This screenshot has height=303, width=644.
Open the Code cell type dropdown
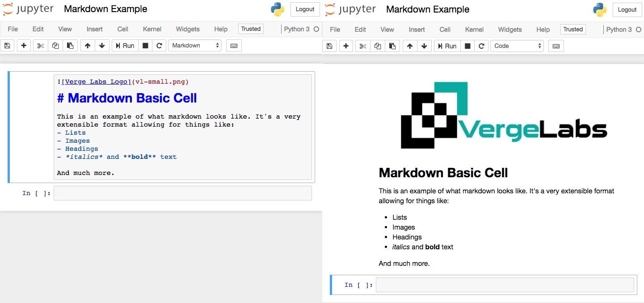pos(517,46)
